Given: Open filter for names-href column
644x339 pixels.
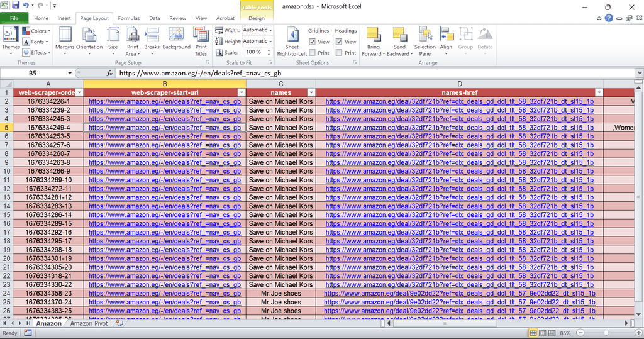Looking at the screenshot, I should (x=599, y=93).
